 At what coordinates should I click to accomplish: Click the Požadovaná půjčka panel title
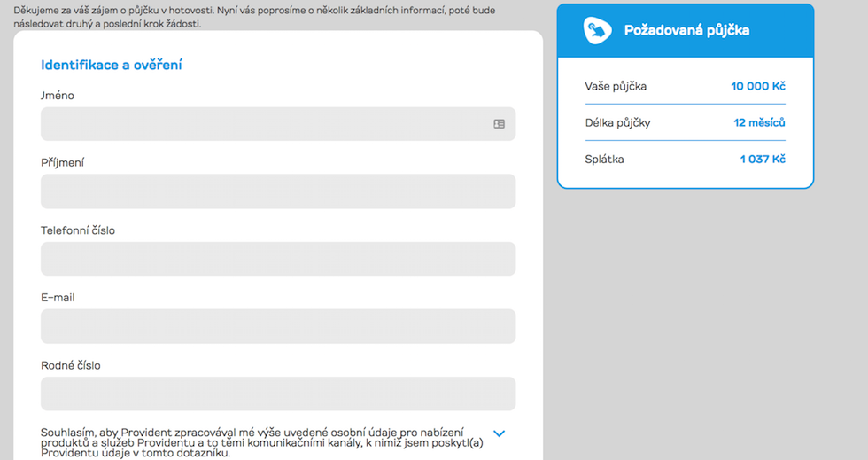pyautogui.click(x=687, y=30)
